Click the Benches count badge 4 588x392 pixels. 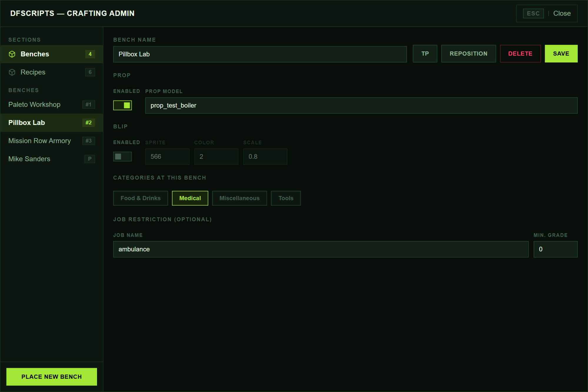click(90, 54)
